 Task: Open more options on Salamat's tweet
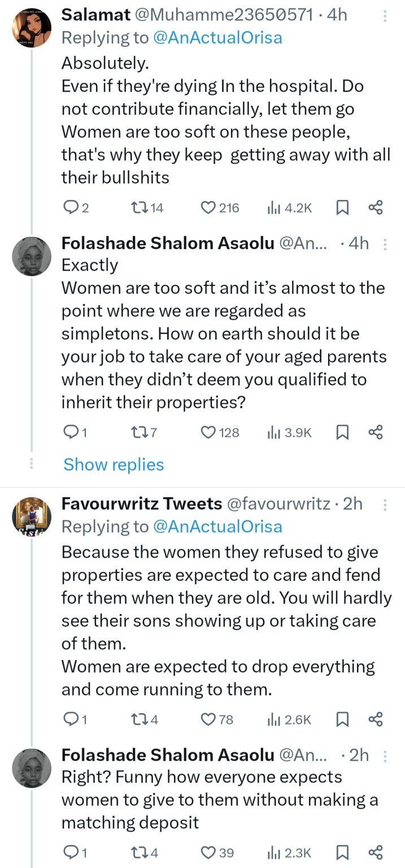385,16
